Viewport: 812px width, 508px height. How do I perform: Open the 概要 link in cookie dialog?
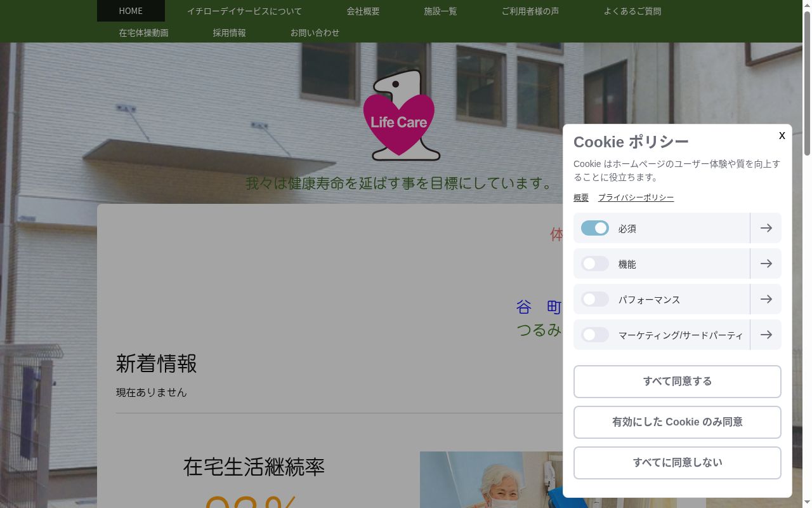[581, 197]
